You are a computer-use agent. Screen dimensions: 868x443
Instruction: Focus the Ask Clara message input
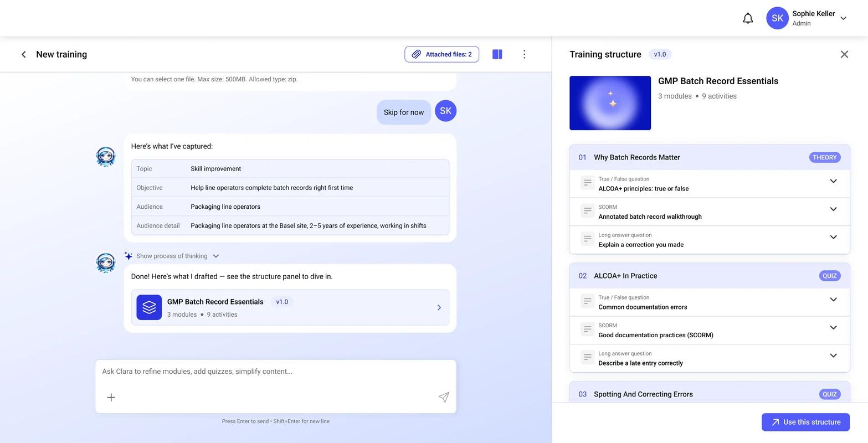275,372
